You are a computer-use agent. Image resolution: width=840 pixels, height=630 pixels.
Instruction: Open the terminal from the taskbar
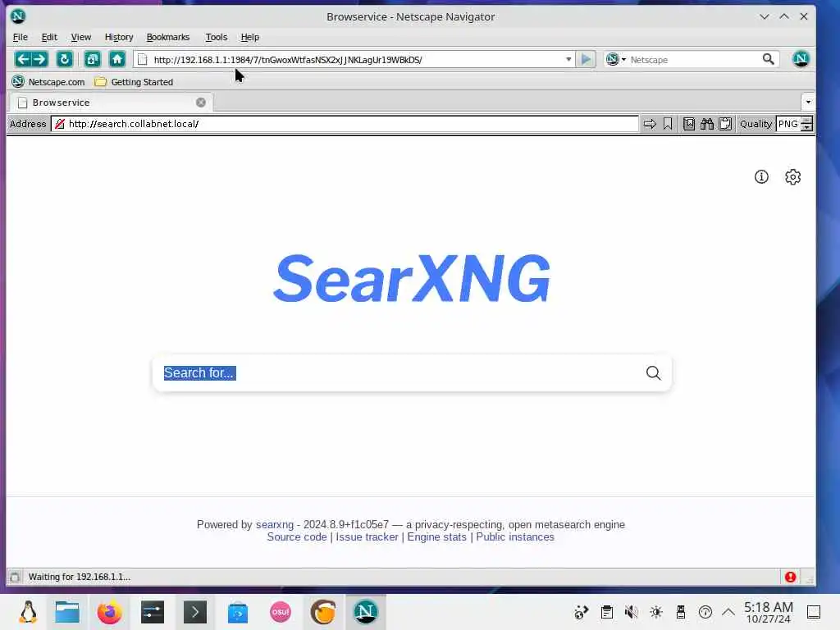(x=195, y=612)
